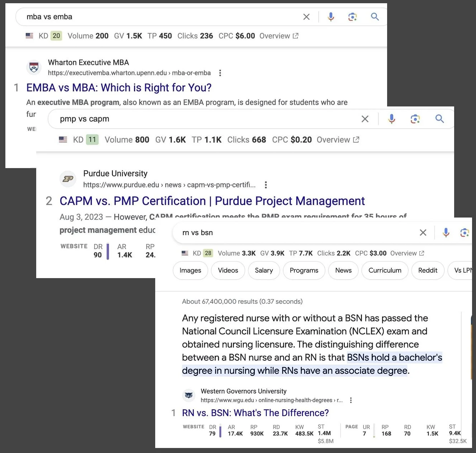The width and height of the screenshot is (476, 453).
Task: Click the "Volume 3.3K" metric
Action: 237,253
